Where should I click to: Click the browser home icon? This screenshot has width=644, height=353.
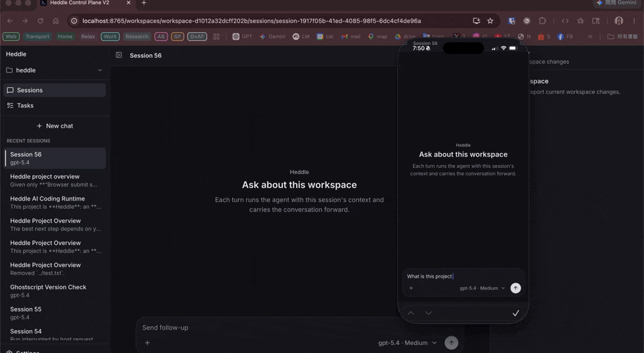click(56, 21)
